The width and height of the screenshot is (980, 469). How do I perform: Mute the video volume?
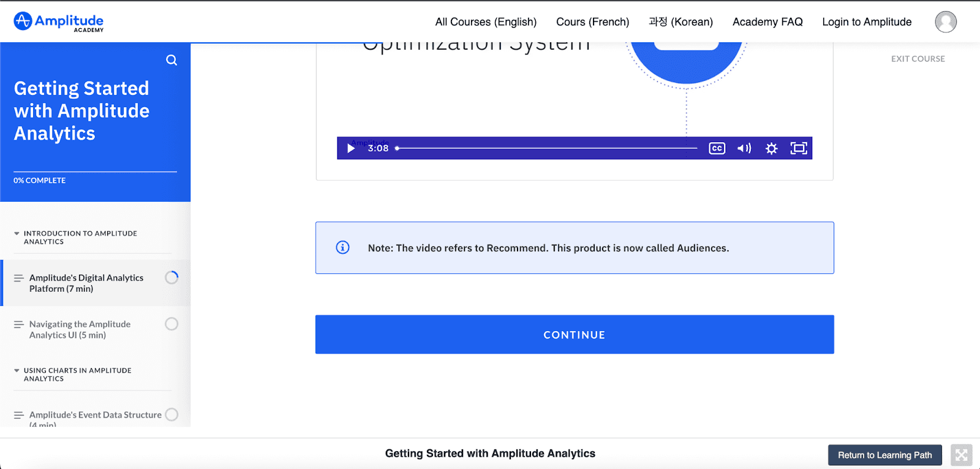[x=744, y=148]
